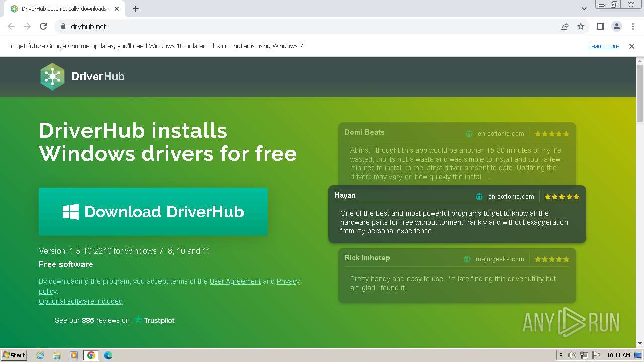The height and width of the screenshot is (362, 644).
Task: Click the globe icon in Rick Imhotep's review
Action: pyautogui.click(x=467, y=259)
